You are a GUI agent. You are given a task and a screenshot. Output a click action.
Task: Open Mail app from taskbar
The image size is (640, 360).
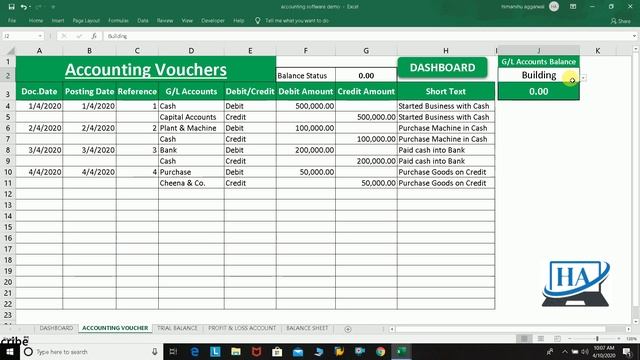298,351
